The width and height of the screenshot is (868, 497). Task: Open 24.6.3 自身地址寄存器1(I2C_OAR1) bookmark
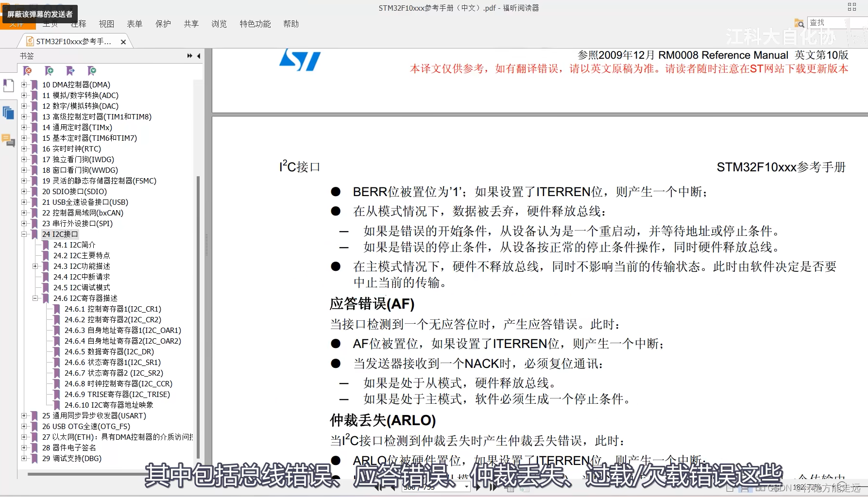point(123,330)
